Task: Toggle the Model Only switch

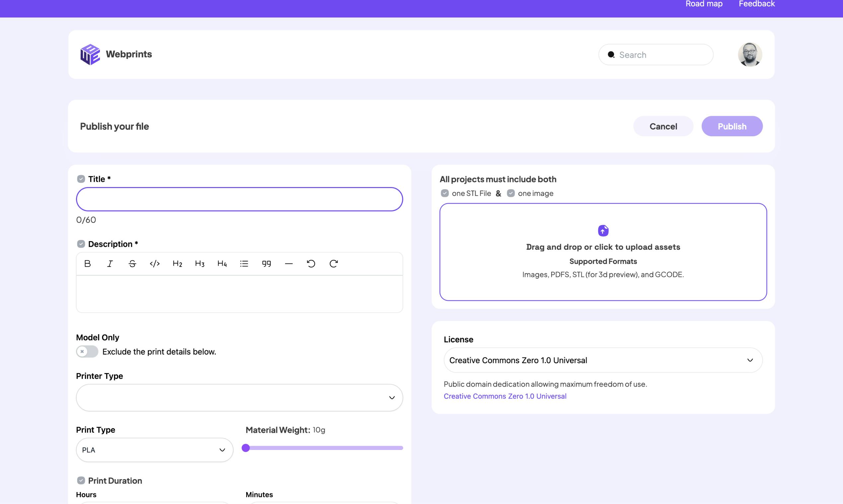Action: point(87,351)
